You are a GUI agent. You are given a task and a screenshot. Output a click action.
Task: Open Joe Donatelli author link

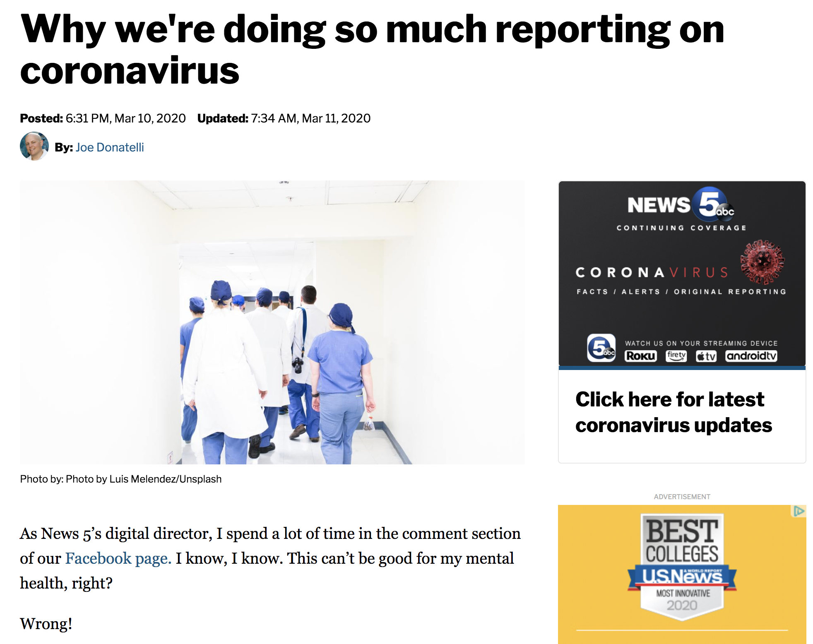110,147
